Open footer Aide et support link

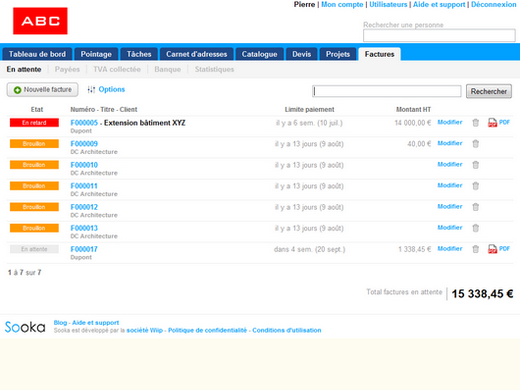pyautogui.click(x=96, y=323)
